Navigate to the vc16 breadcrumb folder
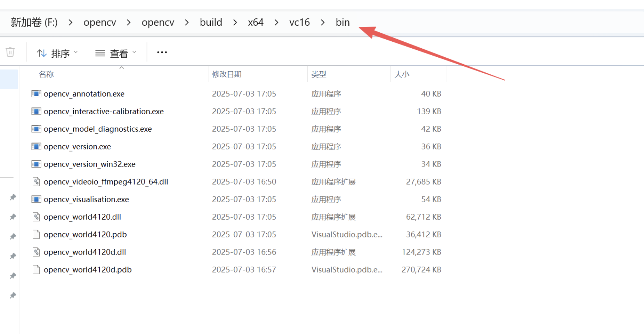Screen dimensions: 644x334 300,22
